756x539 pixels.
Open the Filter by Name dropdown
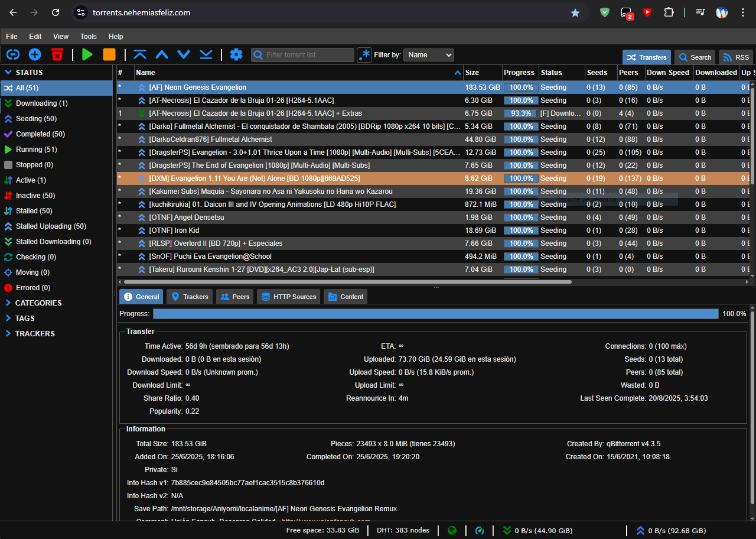429,55
